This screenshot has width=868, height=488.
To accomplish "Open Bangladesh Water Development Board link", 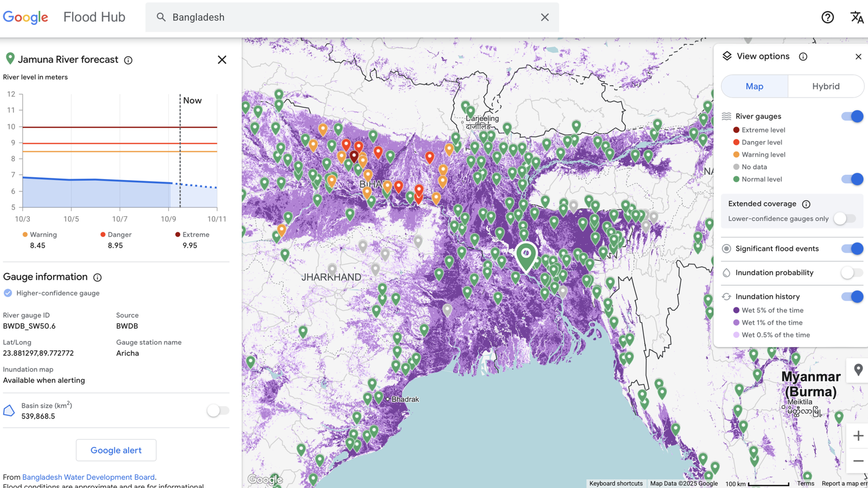I will point(88,477).
